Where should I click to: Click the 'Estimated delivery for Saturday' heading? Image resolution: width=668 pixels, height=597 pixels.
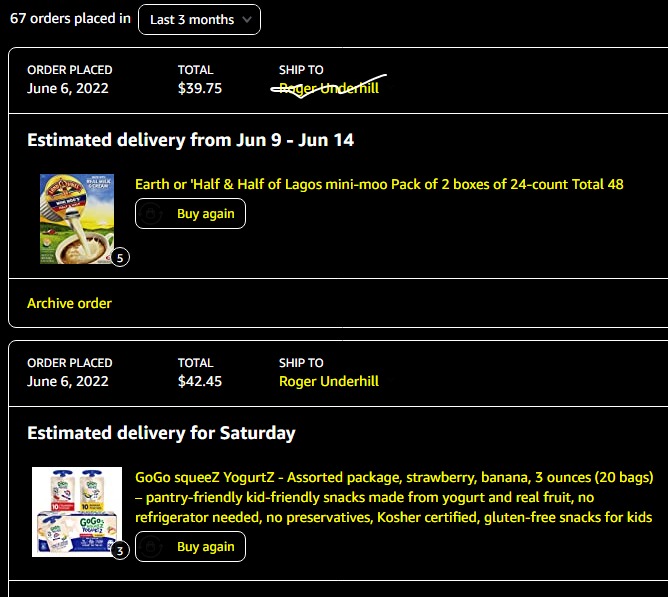(161, 433)
